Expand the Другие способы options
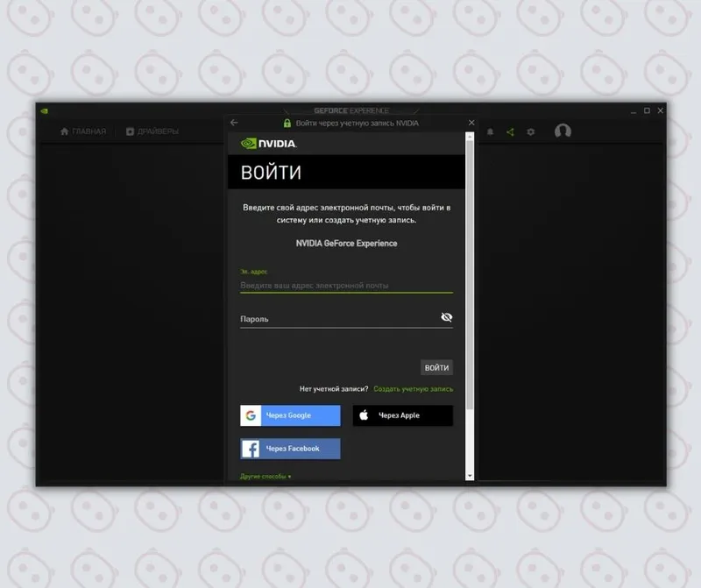This screenshot has width=701, height=588. click(x=266, y=476)
